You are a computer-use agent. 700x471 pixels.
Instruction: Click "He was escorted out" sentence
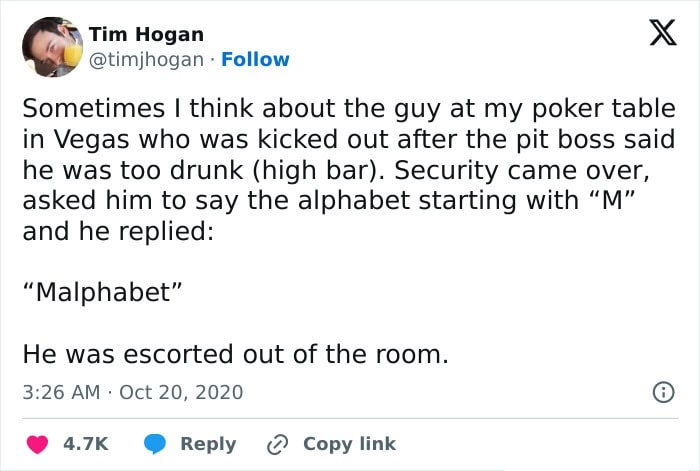click(235, 354)
